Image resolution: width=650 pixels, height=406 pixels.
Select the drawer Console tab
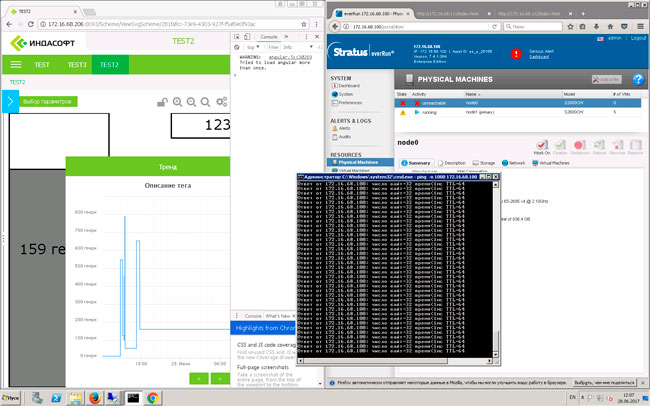(253, 316)
